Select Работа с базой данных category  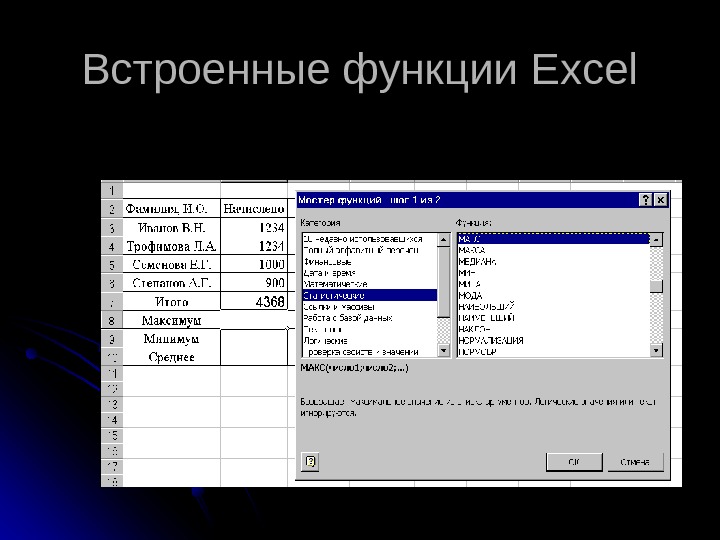370,318
